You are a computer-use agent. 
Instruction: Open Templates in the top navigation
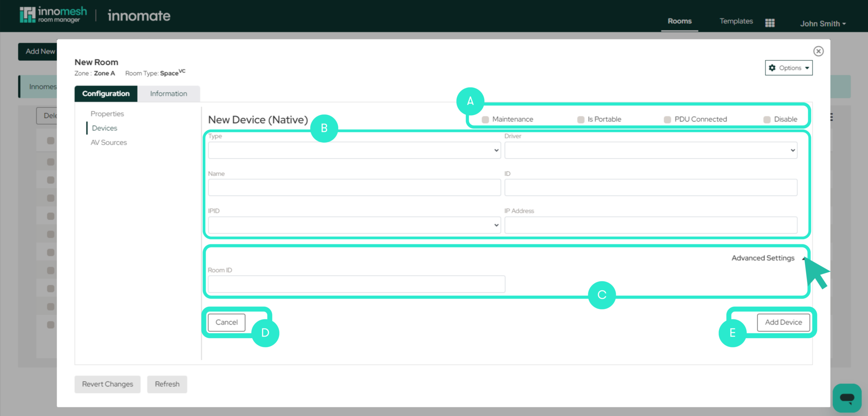(x=736, y=21)
